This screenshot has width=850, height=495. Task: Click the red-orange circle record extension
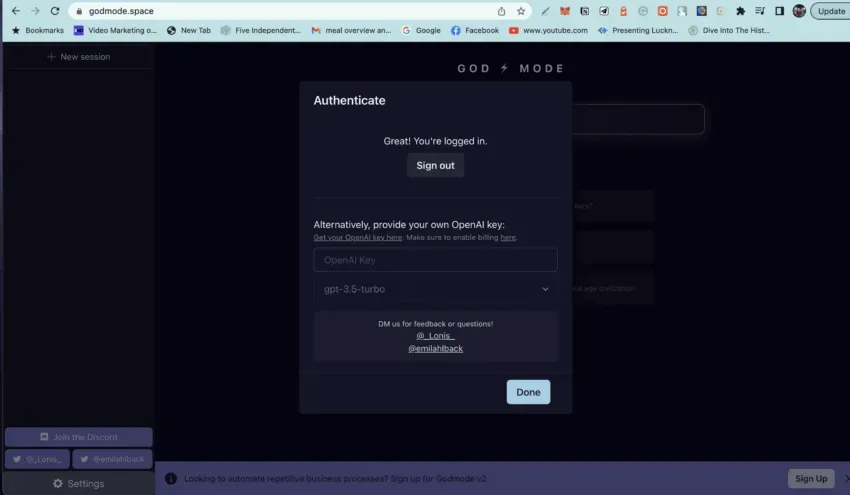coord(662,11)
